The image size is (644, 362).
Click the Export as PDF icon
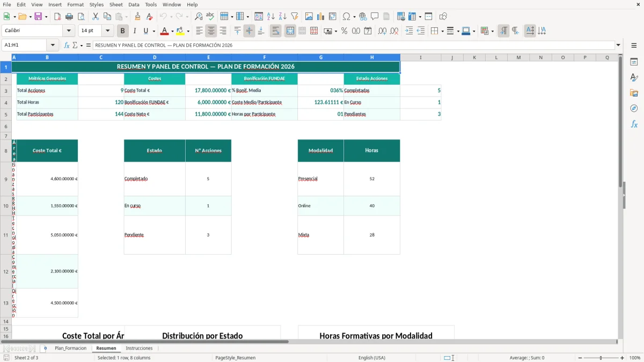coord(57,17)
